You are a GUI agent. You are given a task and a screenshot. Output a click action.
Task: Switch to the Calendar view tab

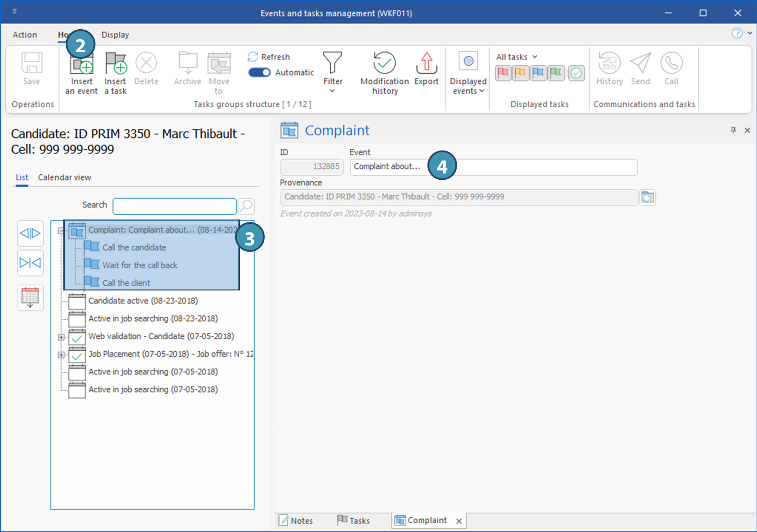64,177
